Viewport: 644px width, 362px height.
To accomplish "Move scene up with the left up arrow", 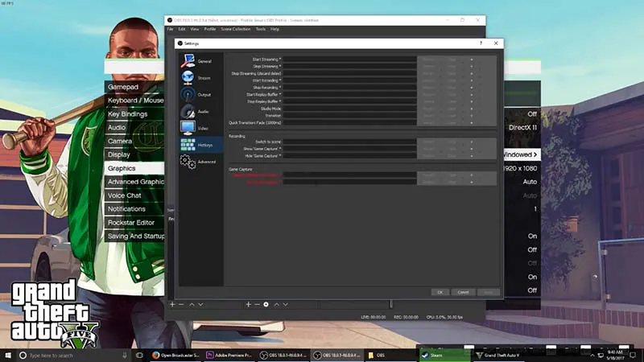I will pyautogui.click(x=192, y=305).
